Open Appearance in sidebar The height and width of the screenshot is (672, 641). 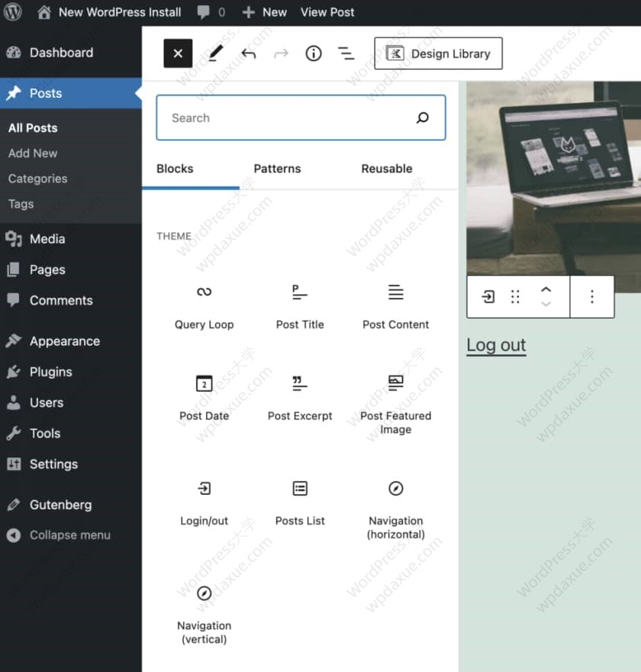(x=71, y=341)
